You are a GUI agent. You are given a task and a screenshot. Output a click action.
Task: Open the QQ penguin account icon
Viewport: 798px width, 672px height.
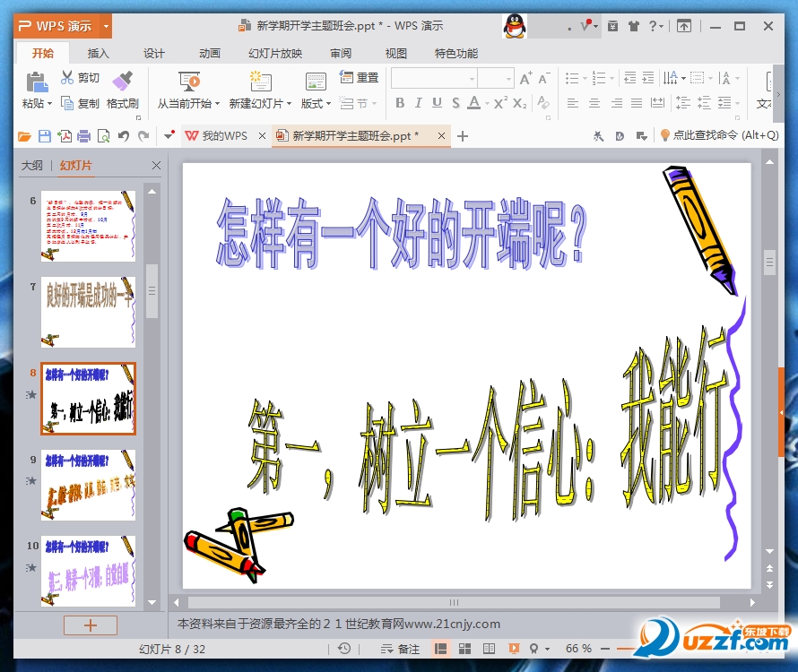(515, 26)
